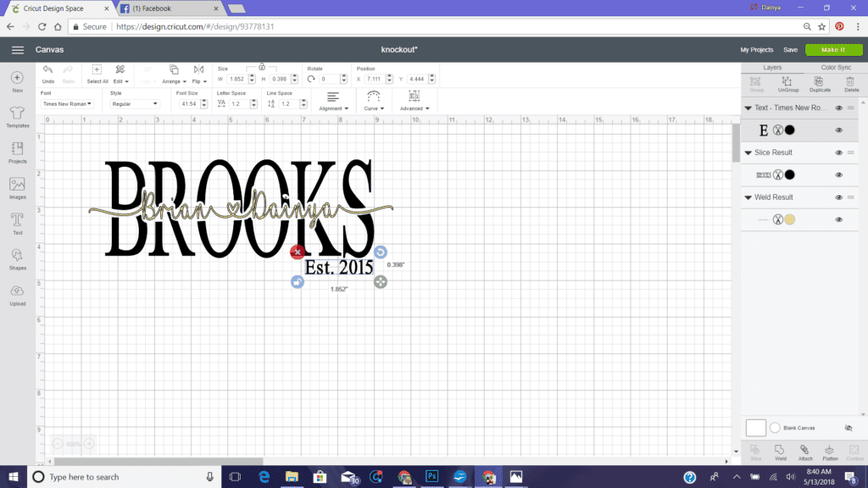This screenshot has width=868, height=488.
Task: Create a New project from sidebar
Action: tap(17, 82)
